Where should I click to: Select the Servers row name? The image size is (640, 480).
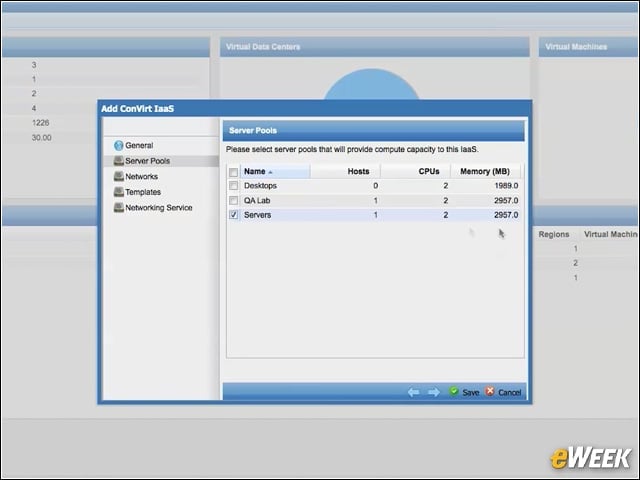point(258,215)
